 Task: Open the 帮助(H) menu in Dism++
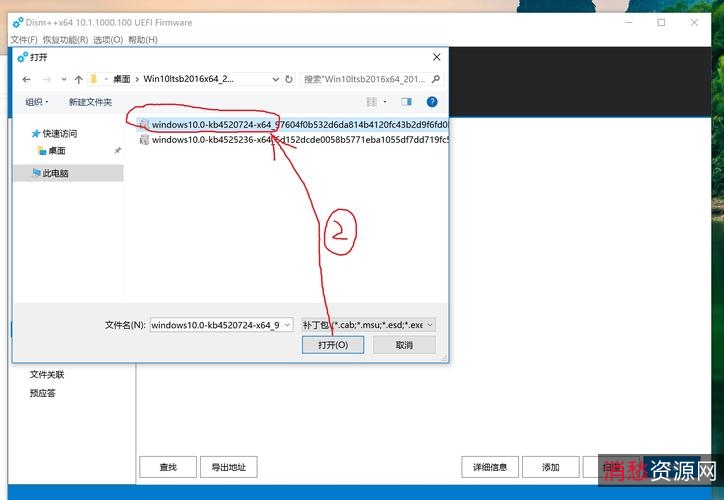click(x=143, y=40)
